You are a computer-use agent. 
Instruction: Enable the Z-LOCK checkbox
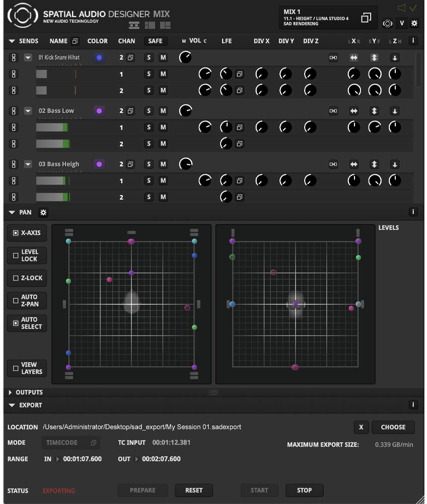pos(16,278)
